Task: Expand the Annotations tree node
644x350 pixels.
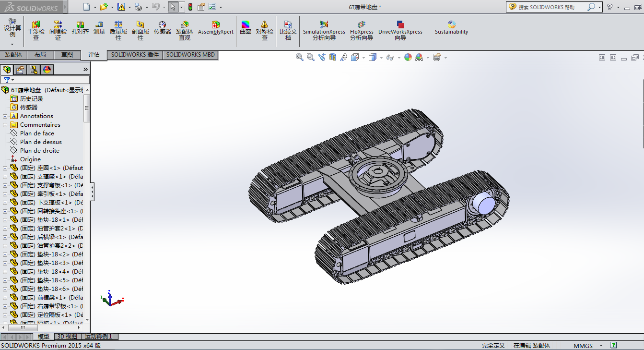Action: pos(5,116)
